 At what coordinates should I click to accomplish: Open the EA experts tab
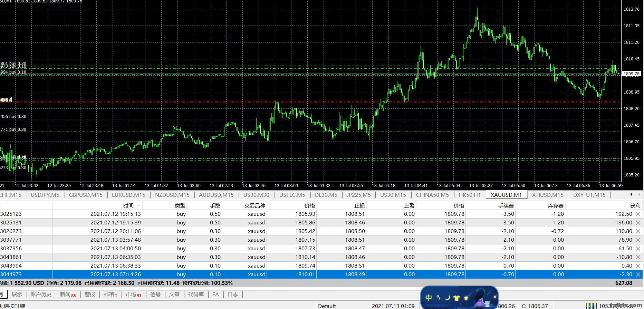215,294
